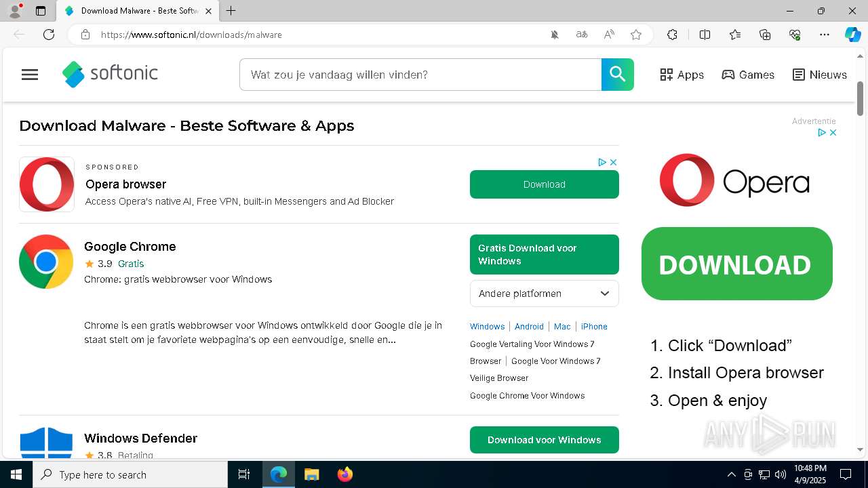Click the search input field

pos(420,75)
